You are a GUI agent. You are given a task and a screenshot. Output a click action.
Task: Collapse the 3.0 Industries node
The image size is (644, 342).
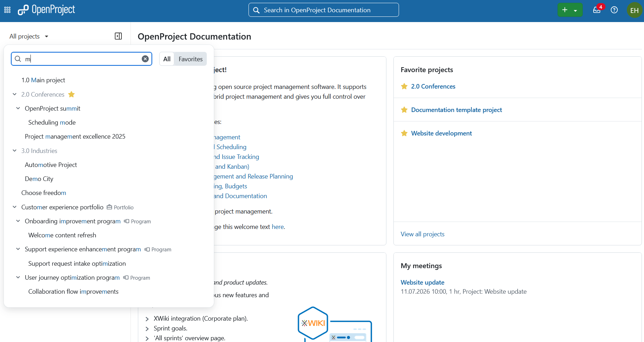click(14, 151)
